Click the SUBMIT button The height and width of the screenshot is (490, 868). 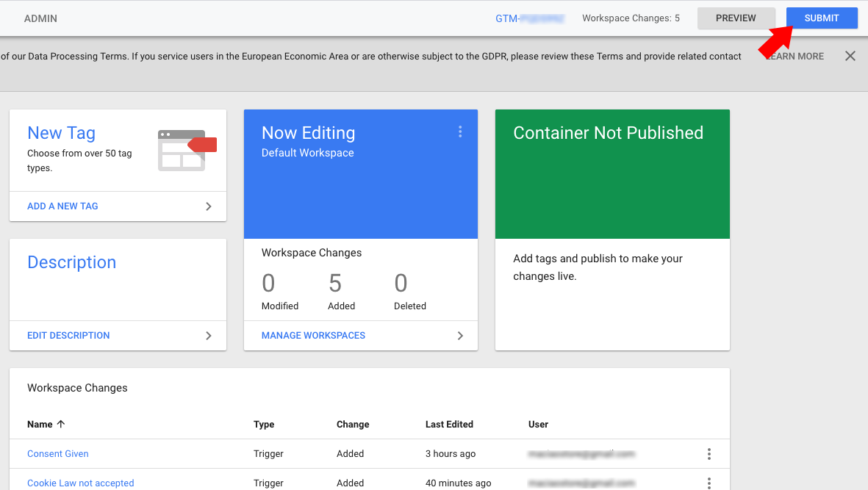tap(821, 18)
